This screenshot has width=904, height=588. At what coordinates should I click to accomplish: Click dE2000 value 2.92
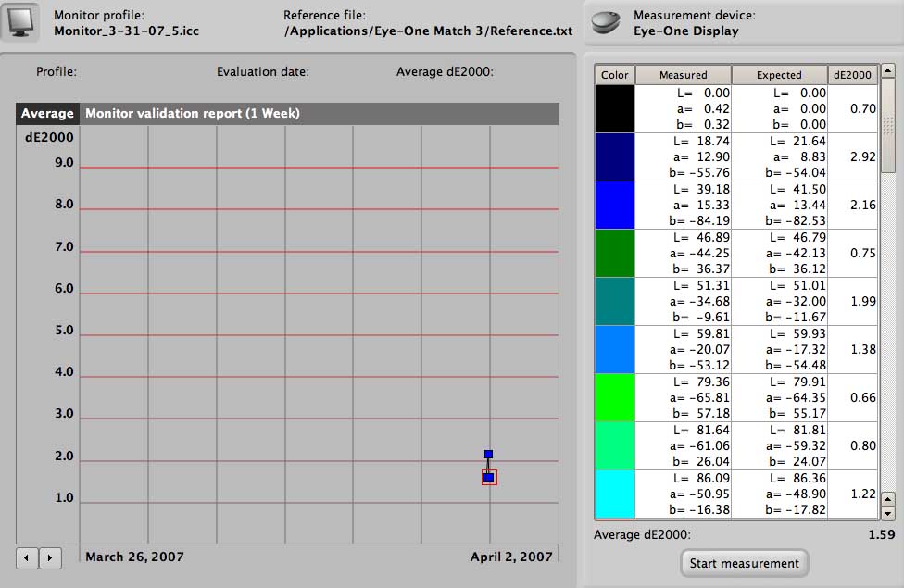coord(863,156)
